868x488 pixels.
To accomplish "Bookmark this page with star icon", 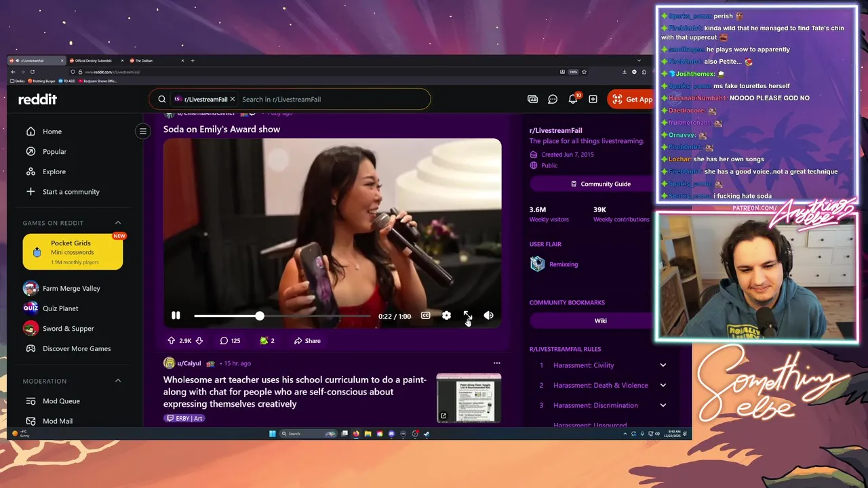I will pyautogui.click(x=584, y=72).
